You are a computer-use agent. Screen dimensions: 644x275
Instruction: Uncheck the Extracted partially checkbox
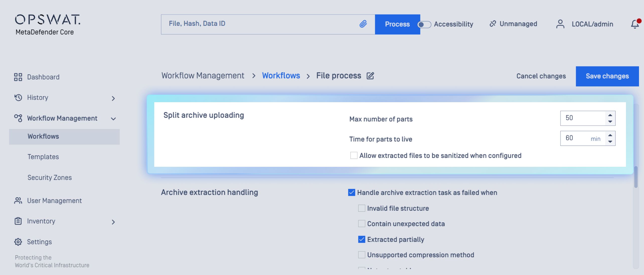[361, 239]
